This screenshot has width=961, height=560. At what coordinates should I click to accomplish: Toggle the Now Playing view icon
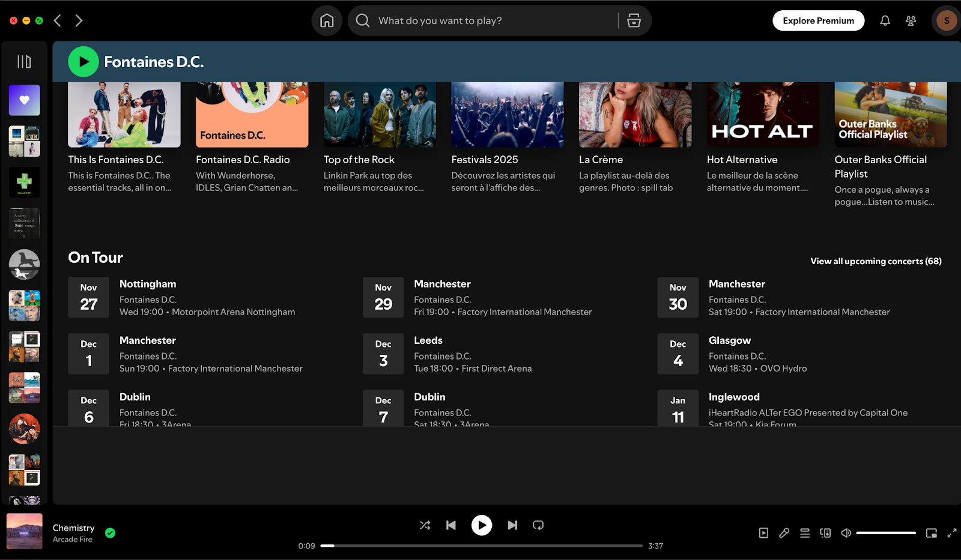[763, 533]
